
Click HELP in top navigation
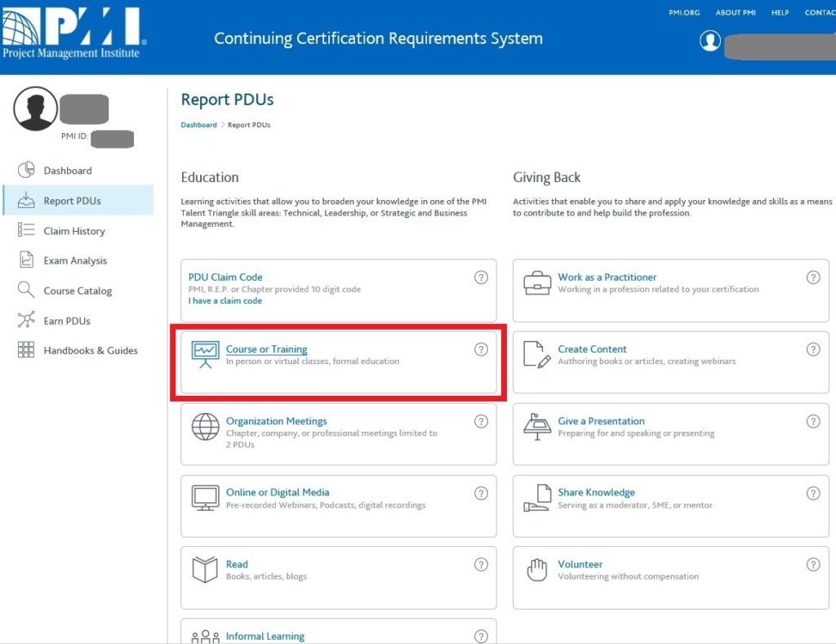point(780,12)
